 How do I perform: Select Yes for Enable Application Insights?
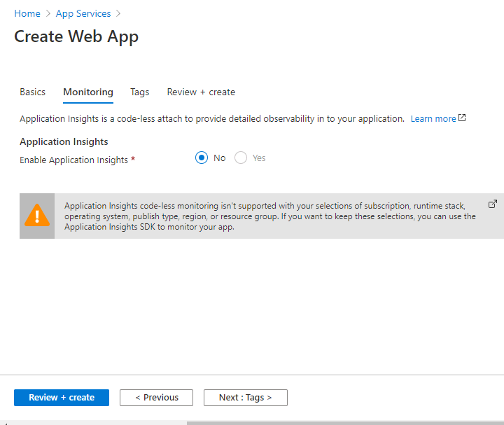pyautogui.click(x=241, y=158)
